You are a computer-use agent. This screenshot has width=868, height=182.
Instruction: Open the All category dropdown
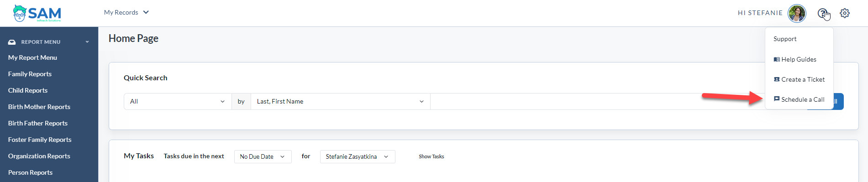[178, 101]
